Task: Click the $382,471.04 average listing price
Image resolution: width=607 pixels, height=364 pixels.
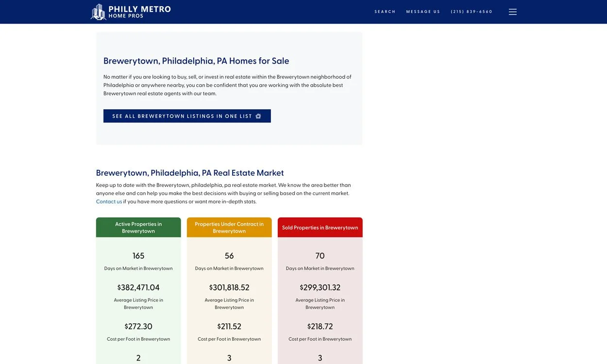Action: pyautogui.click(x=138, y=287)
